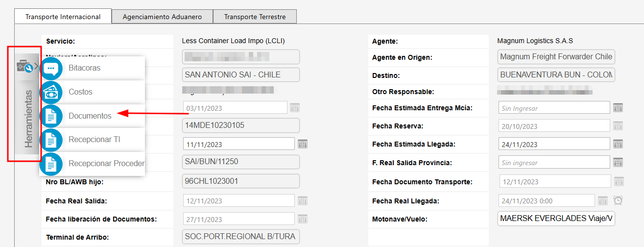Click the Fecha Estimada Llegada date field

tap(554, 144)
